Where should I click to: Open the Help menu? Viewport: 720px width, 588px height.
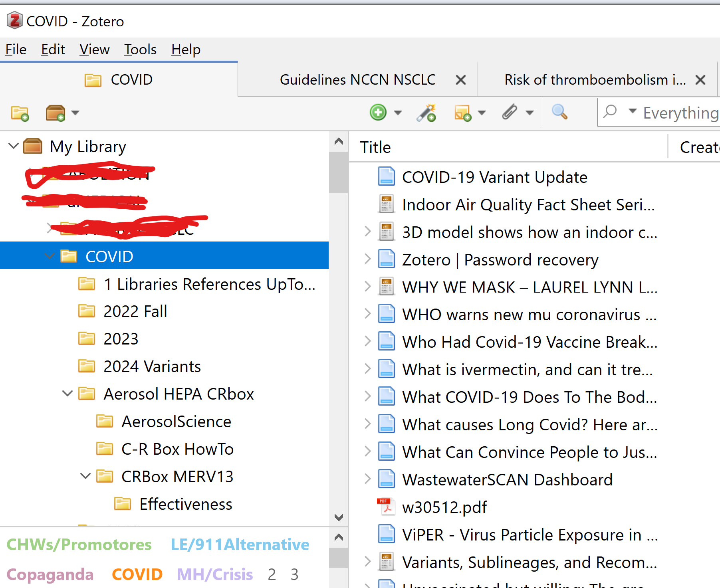click(186, 49)
